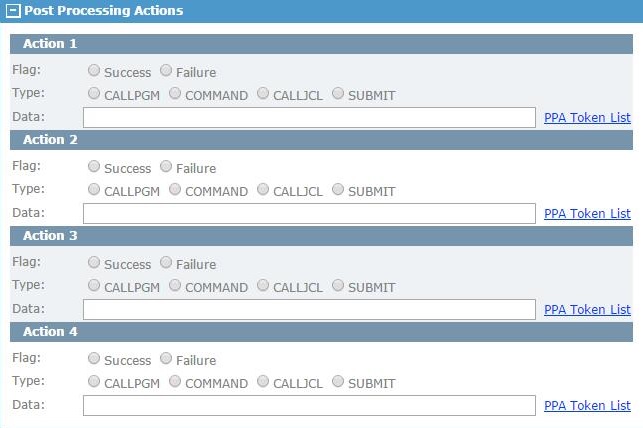Collapse the Post Processing Actions section
Image resolution: width=643 pixels, height=428 pixels.
13,11
